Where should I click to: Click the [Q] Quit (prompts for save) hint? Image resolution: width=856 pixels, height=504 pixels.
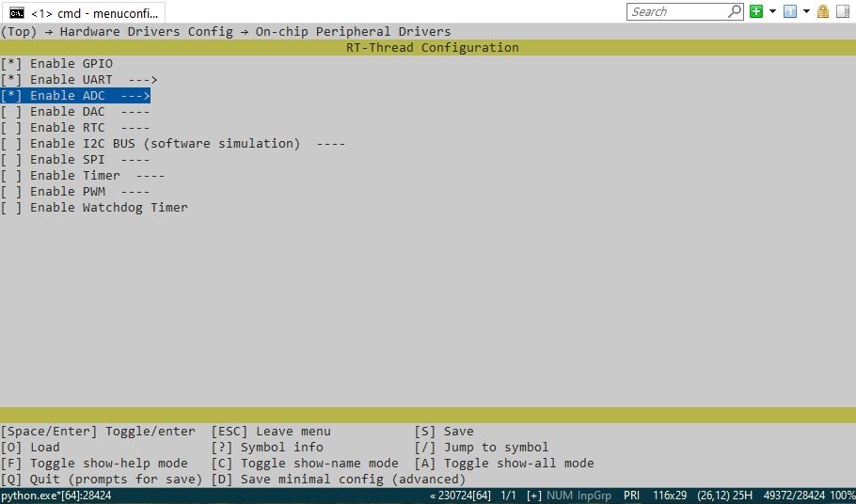(102, 480)
